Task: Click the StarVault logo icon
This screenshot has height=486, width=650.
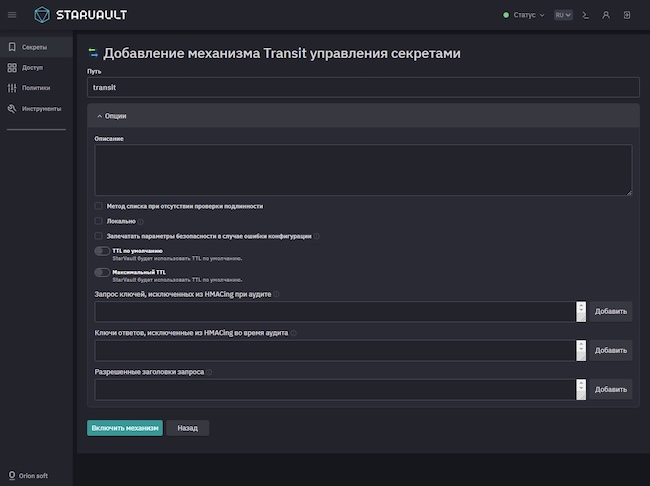Action: click(42, 15)
